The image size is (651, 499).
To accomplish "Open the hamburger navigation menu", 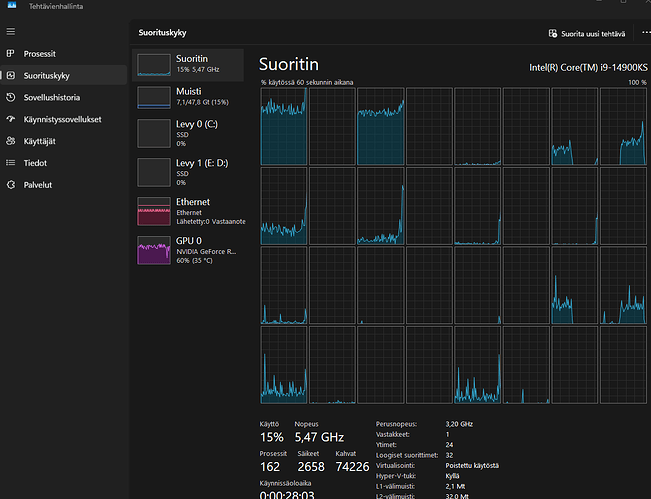I will [11, 32].
